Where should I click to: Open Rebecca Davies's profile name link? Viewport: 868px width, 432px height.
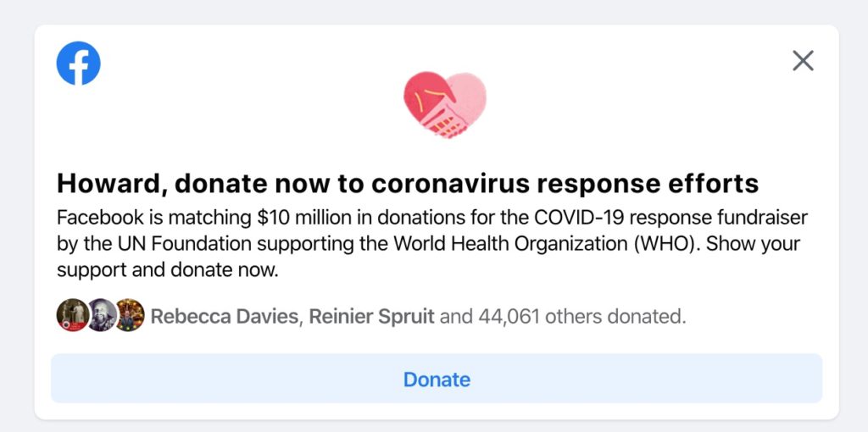click(x=225, y=317)
